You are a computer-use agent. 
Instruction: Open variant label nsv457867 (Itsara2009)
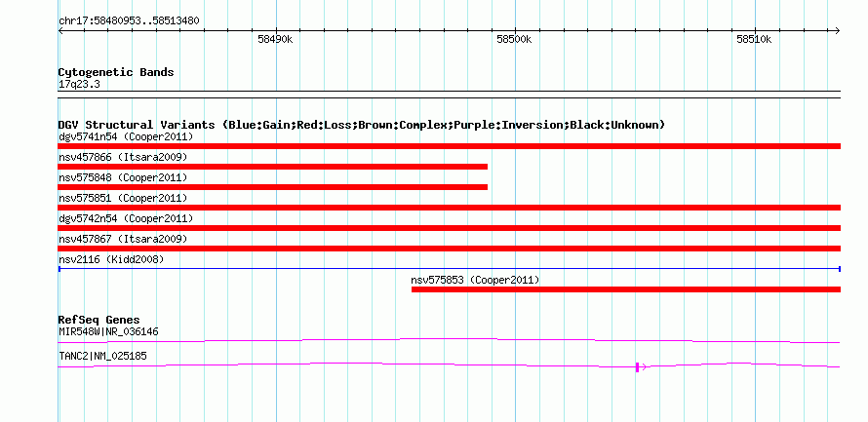[x=123, y=239]
